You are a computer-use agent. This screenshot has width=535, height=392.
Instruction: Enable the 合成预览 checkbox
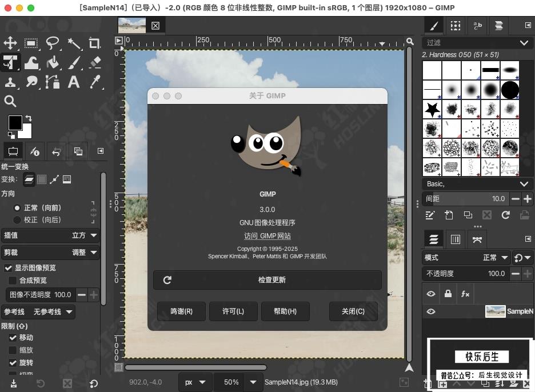coord(12,281)
